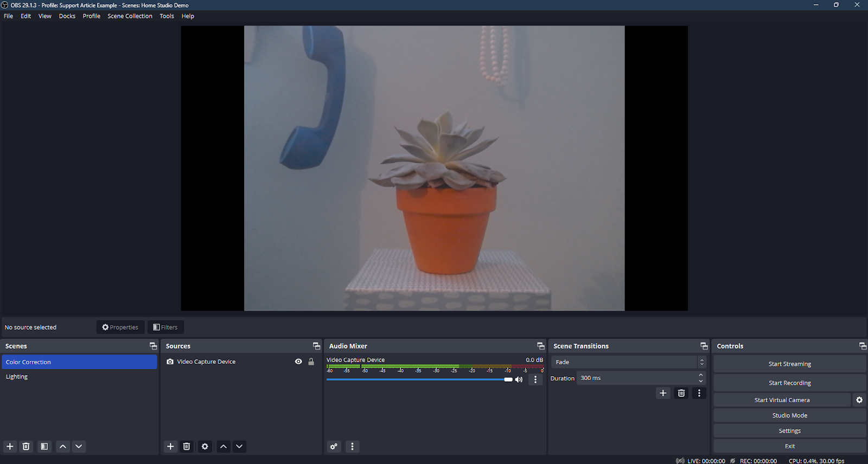Image resolution: width=868 pixels, height=464 pixels.
Task: Open source Filters button in toolbar
Action: tap(165, 327)
